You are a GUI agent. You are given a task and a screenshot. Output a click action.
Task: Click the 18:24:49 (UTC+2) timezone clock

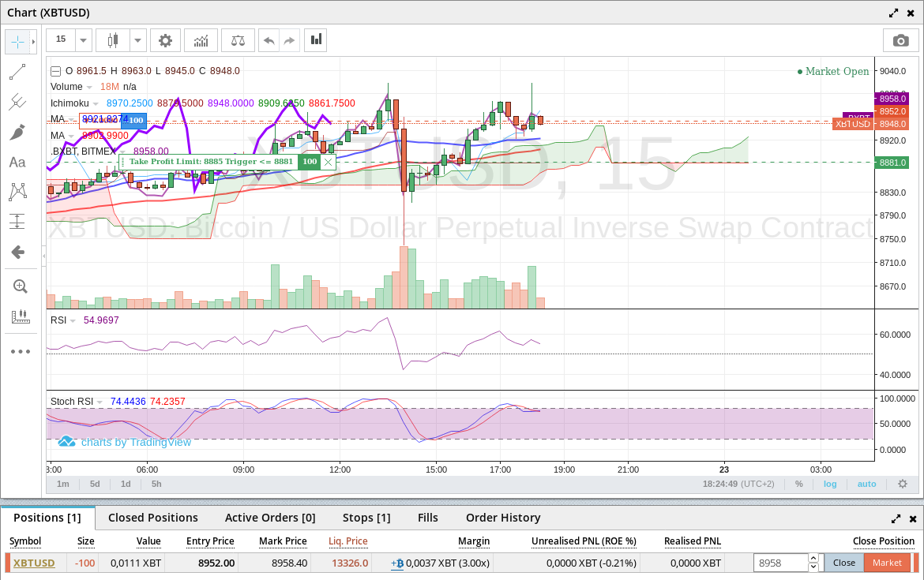[x=738, y=484]
